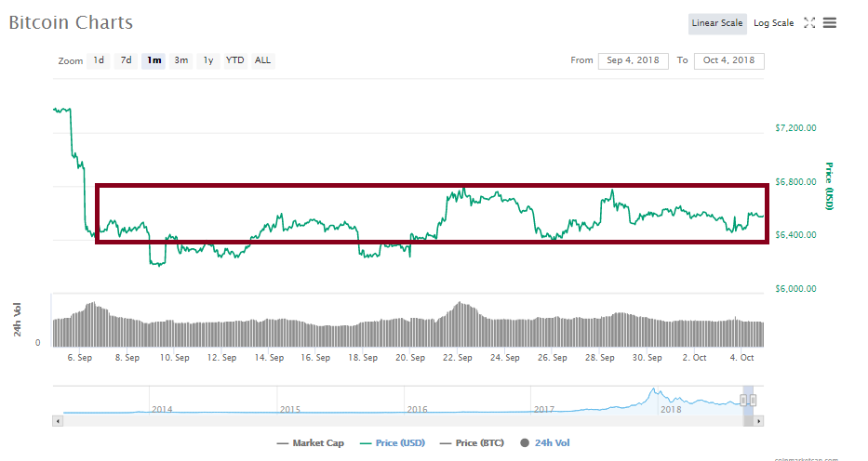868x461 pixels.
Task: Choose the 1m zoom range
Action: tap(154, 60)
